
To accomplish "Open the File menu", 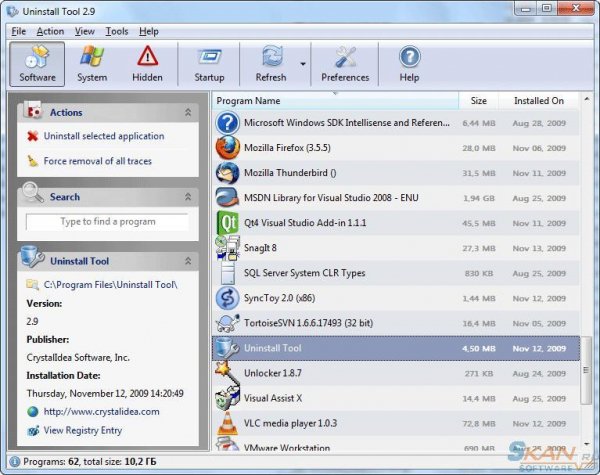I will coord(18,31).
